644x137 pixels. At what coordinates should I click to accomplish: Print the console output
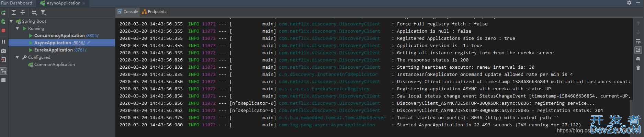point(638,59)
